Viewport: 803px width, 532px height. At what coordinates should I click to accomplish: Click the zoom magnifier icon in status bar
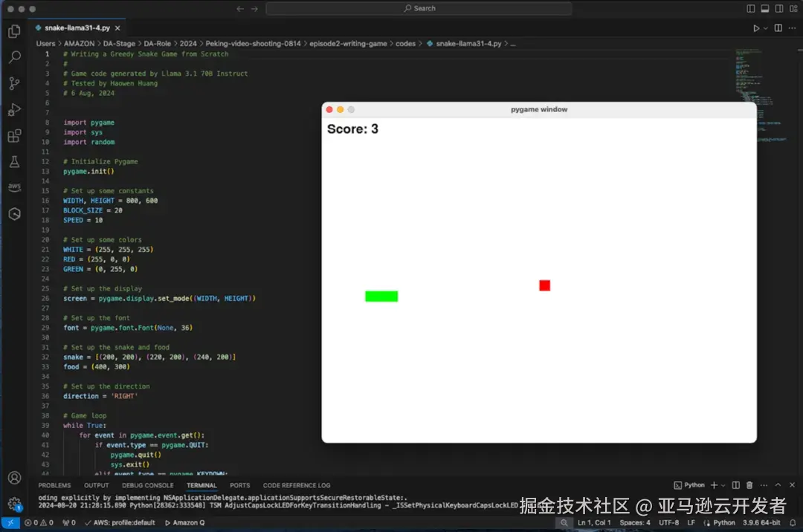564,523
